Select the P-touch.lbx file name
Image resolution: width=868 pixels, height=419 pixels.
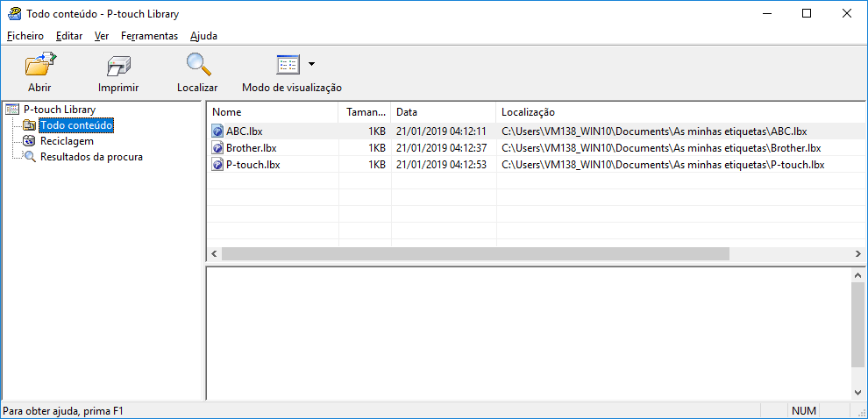[x=253, y=165]
